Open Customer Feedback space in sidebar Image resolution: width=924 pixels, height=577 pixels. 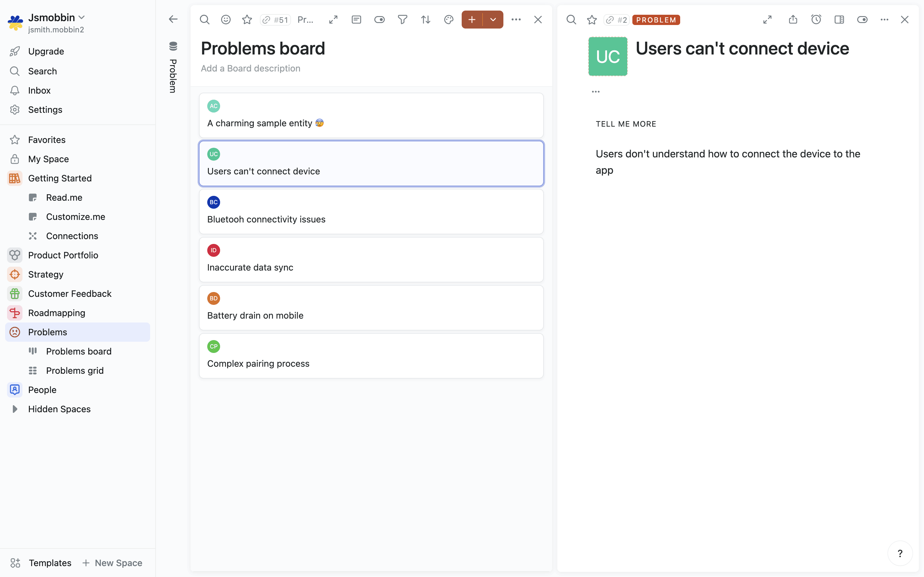click(x=70, y=293)
